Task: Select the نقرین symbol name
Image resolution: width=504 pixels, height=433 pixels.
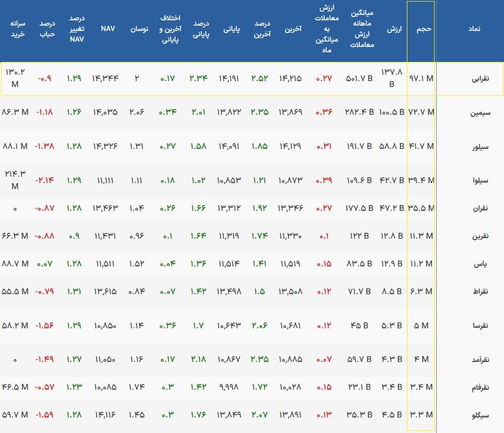Action: pyautogui.click(x=480, y=236)
